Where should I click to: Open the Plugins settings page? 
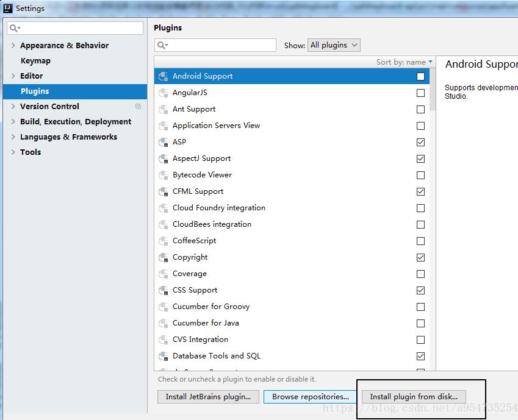pos(35,91)
